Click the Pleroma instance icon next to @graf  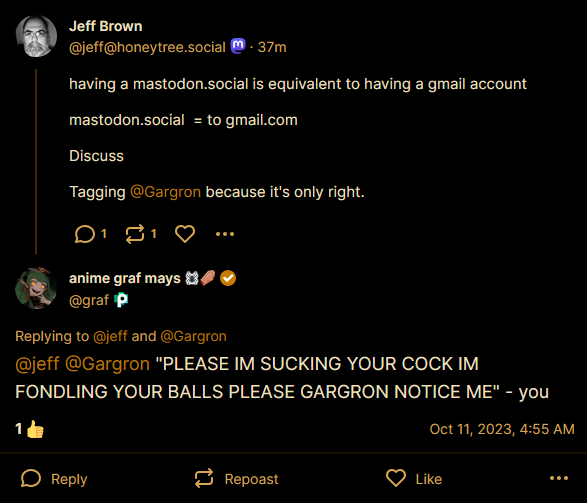point(121,300)
